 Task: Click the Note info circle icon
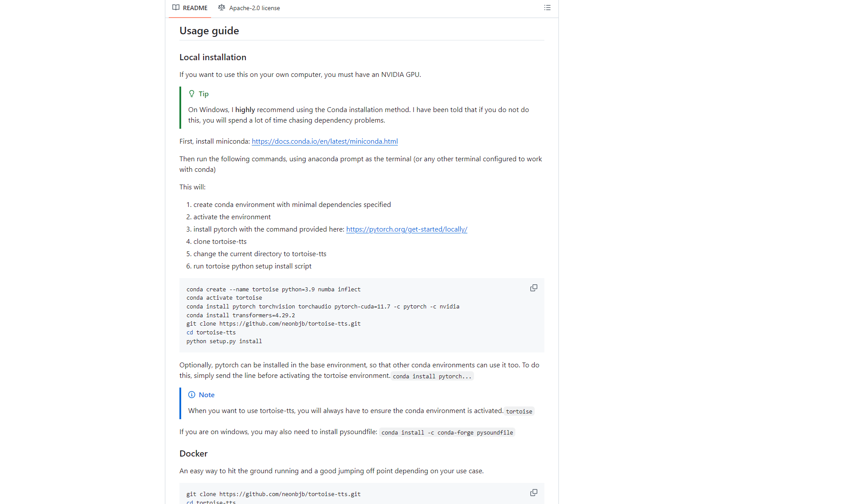pyautogui.click(x=192, y=395)
